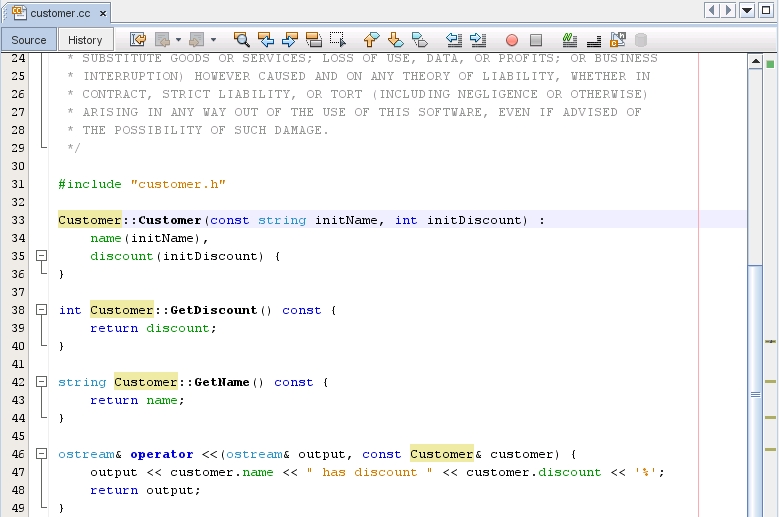The height and width of the screenshot is (517, 779).
Task: Jump to last edit location icon
Action: [x=138, y=40]
